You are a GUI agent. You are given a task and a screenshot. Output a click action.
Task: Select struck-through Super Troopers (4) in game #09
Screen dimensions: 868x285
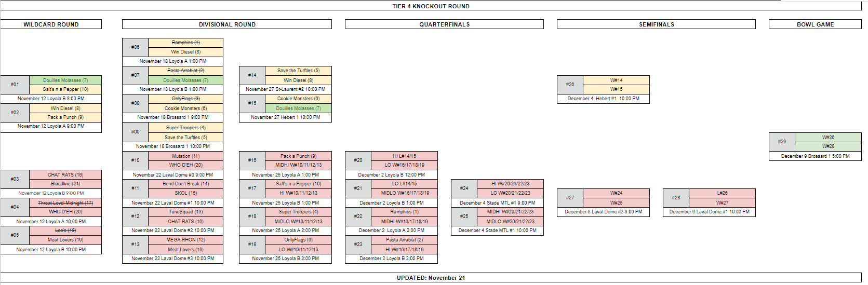(186, 128)
